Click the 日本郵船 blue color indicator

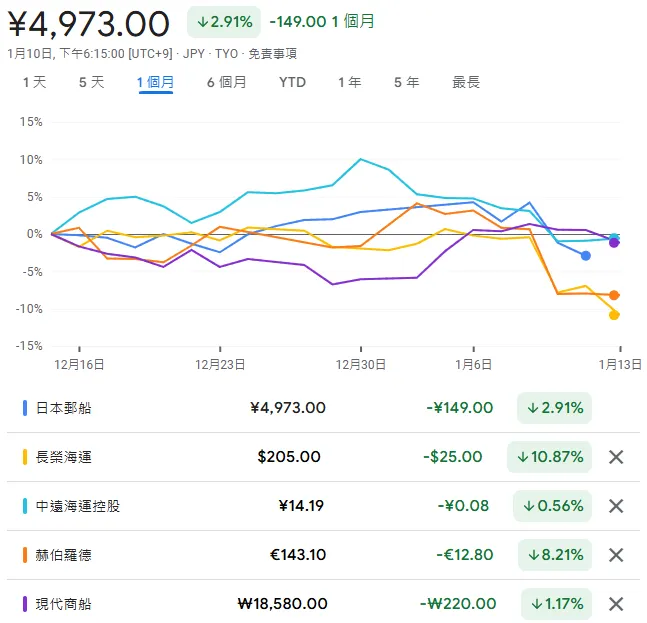[24, 408]
